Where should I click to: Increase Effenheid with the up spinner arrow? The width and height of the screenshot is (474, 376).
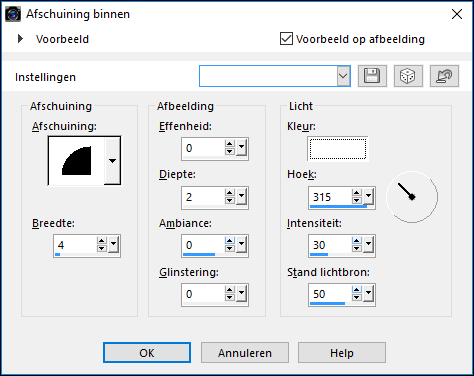[229, 144]
